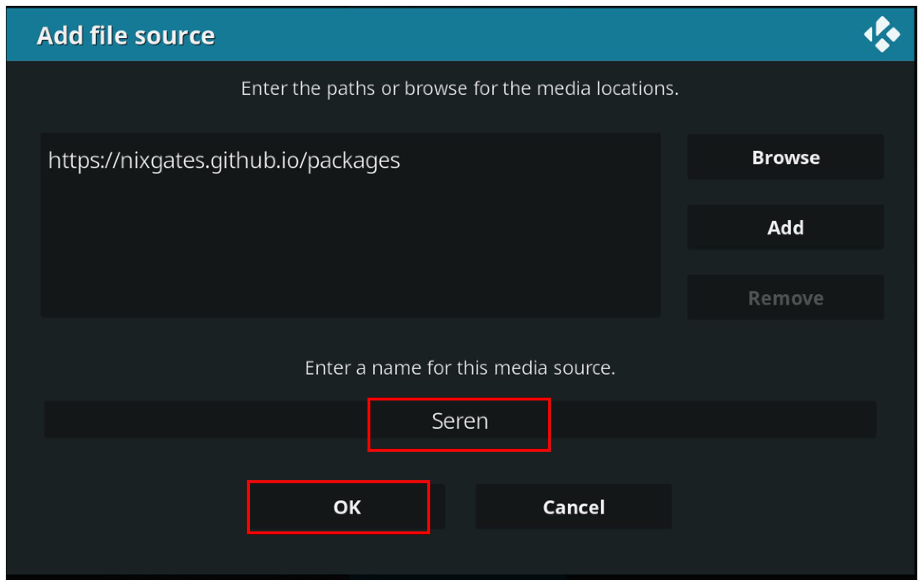This screenshot has width=924, height=586.
Task: Click the 'Enter a name for this media source.' text
Action: click(x=460, y=368)
